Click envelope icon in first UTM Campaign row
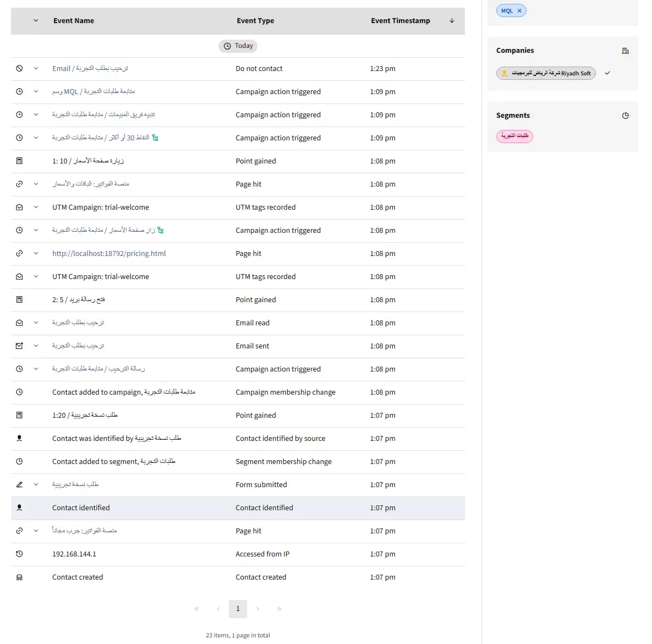 (19, 207)
